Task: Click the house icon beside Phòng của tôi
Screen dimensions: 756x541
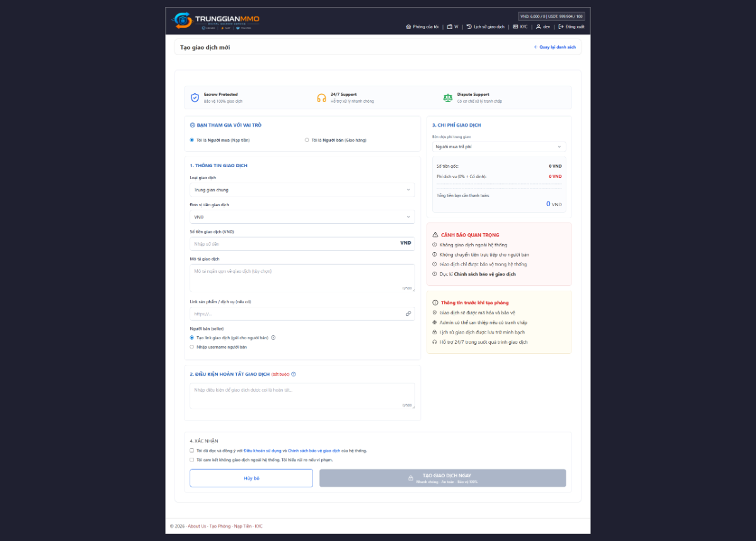Action: click(x=408, y=26)
